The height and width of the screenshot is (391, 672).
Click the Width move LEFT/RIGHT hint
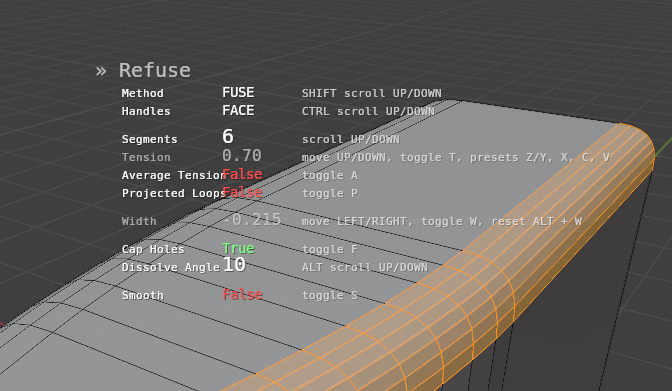(x=442, y=221)
